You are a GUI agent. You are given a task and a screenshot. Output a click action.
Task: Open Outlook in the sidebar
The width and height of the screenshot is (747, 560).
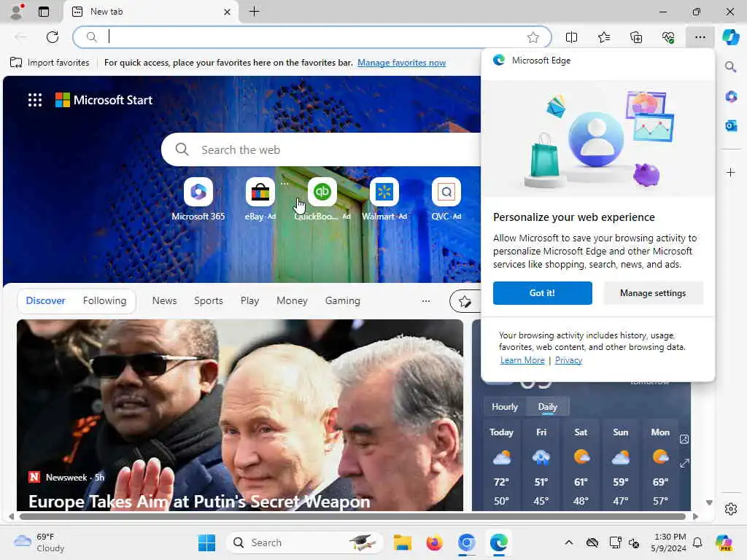point(731,125)
